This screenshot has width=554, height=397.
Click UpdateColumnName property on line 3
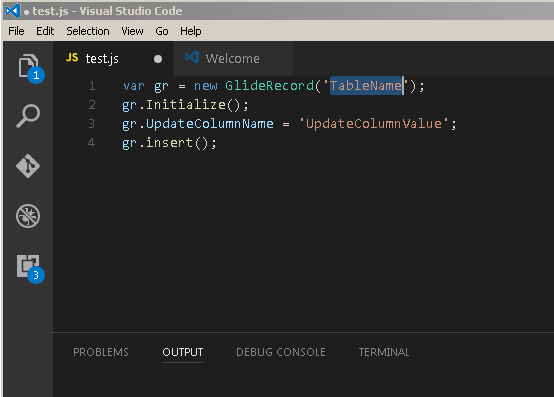coord(210,124)
